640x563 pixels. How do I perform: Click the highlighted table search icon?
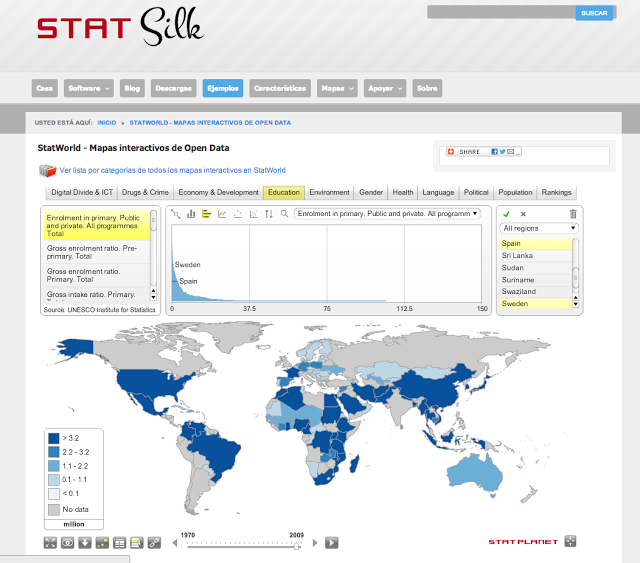click(137, 543)
